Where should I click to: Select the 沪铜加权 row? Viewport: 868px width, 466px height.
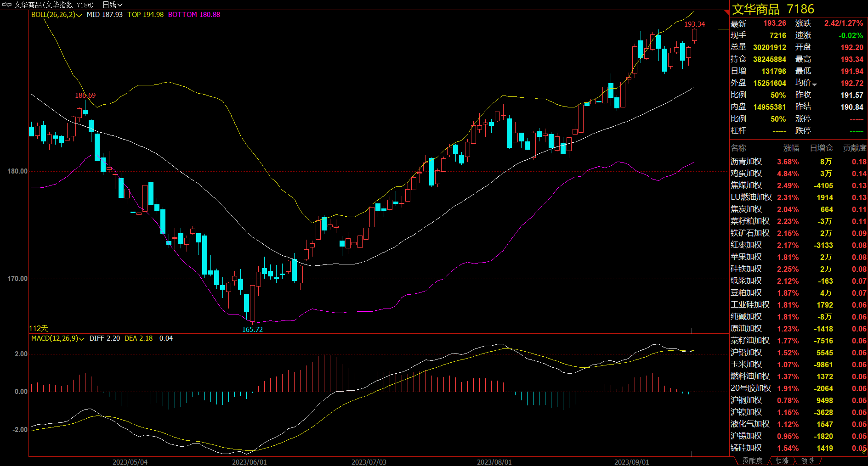pyautogui.click(x=799, y=400)
